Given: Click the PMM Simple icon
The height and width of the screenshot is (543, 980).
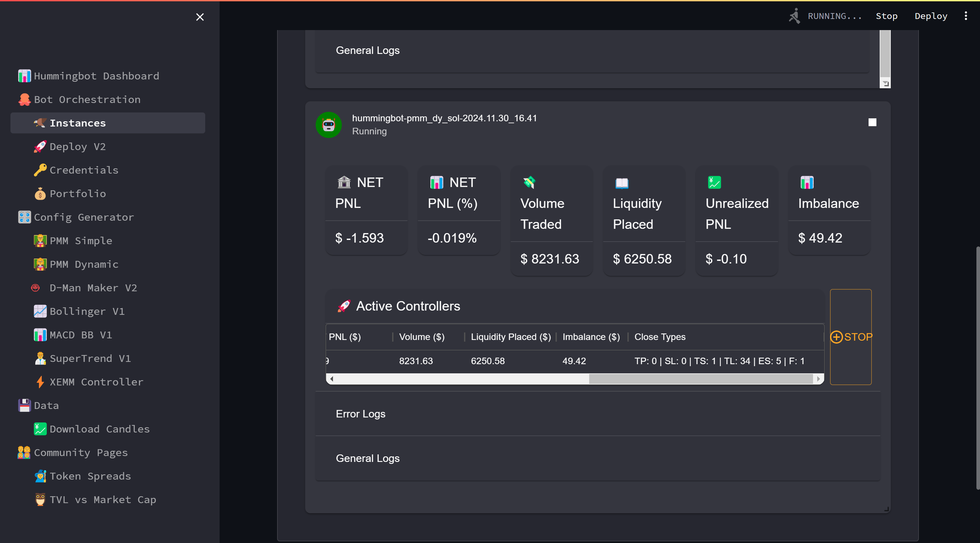Looking at the screenshot, I should [40, 241].
